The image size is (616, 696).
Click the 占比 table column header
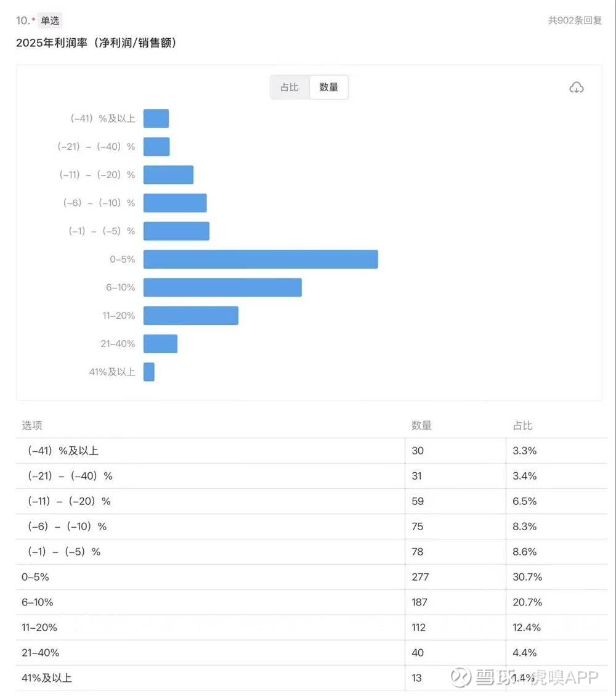pos(522,425)
